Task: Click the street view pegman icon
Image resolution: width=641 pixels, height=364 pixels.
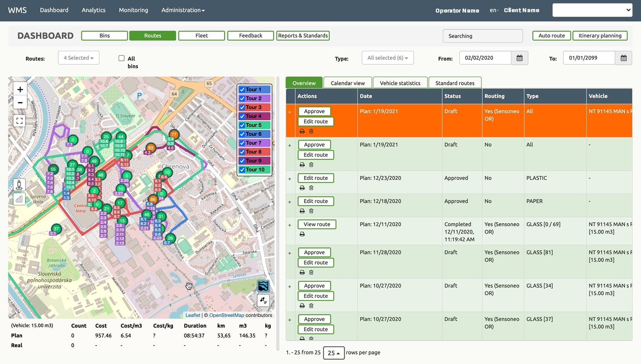Action: [x=19, y=185]
